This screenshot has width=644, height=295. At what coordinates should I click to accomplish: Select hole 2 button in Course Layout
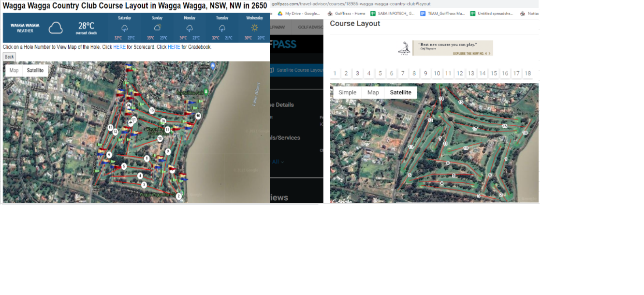[346, 74]
